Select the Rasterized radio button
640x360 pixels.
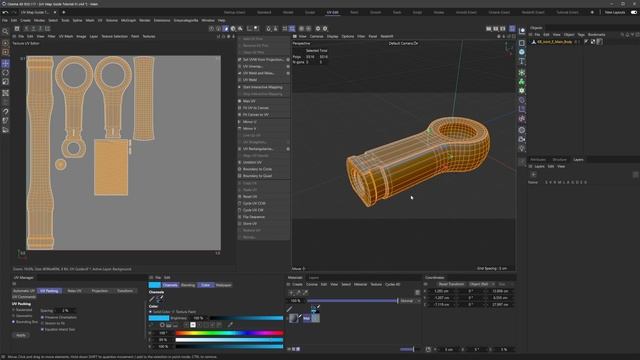[13, 310]
